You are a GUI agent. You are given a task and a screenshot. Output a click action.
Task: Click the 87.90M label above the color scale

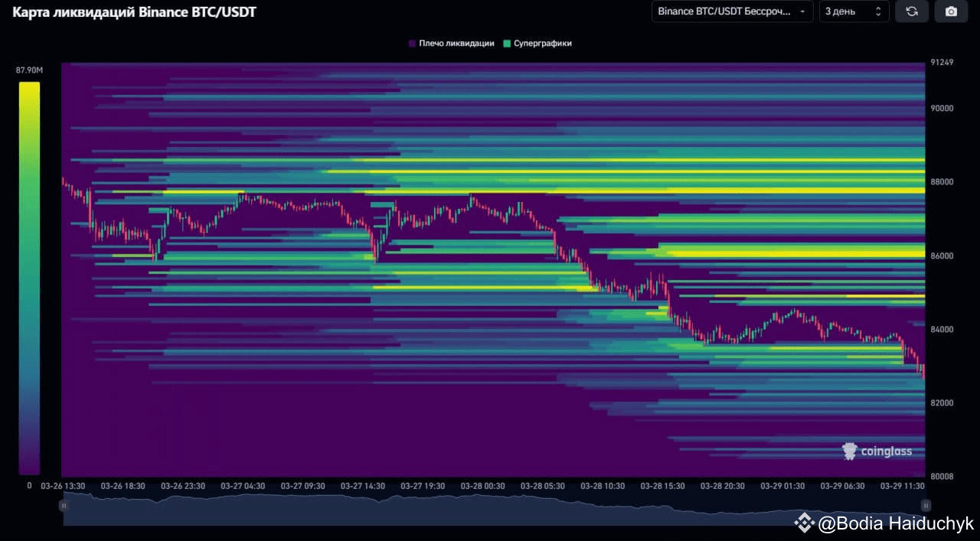(29, 69)
